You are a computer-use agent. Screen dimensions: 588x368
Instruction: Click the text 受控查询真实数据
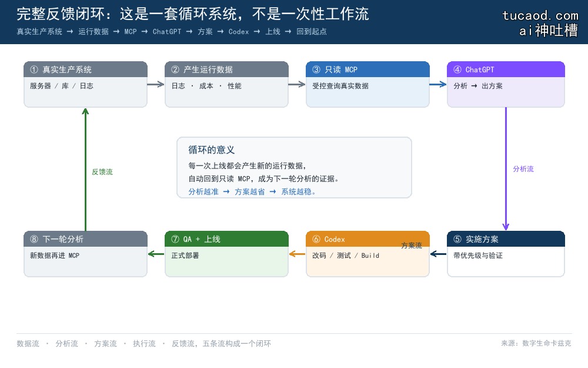[x=340, y=86]
